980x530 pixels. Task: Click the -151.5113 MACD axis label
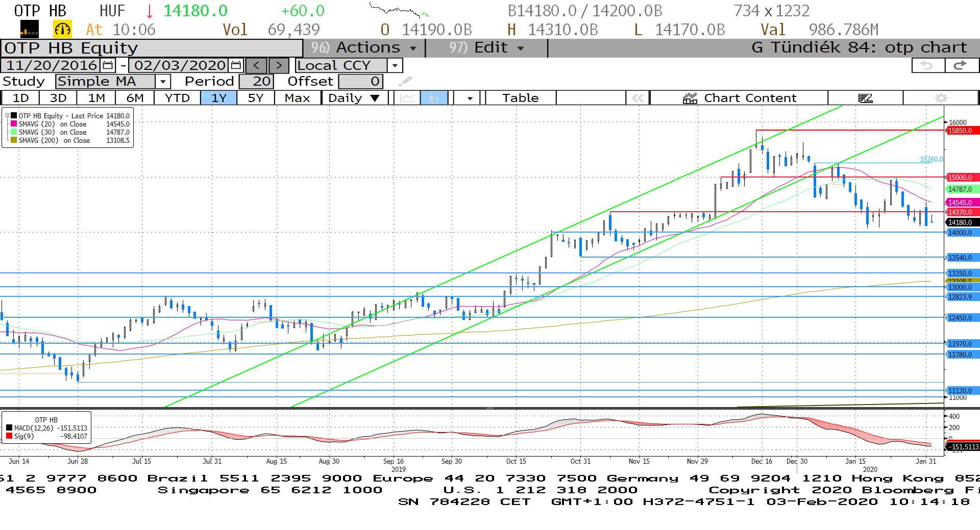click(963, 447)
